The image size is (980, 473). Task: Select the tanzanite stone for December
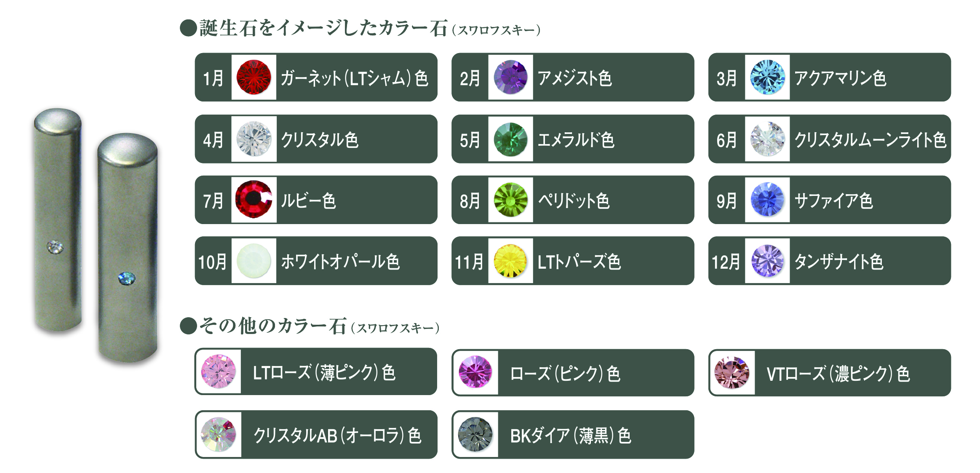[x=767, y=261]
